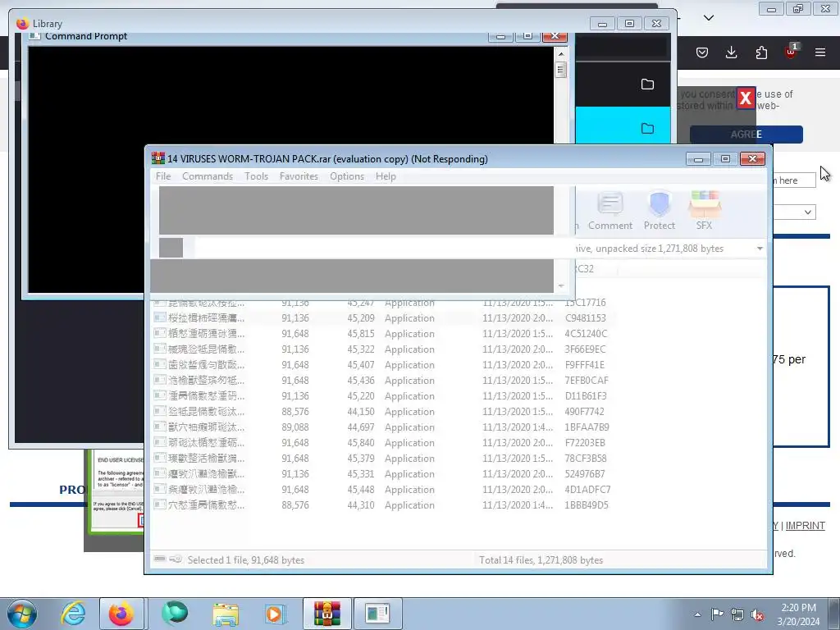Click the Comment toolbar icon in WinRAR

point(610,211)
